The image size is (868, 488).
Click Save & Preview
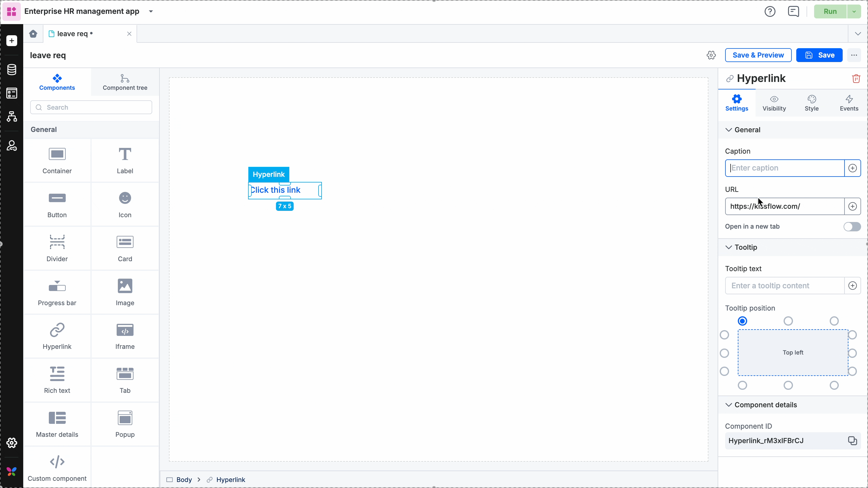758,55
